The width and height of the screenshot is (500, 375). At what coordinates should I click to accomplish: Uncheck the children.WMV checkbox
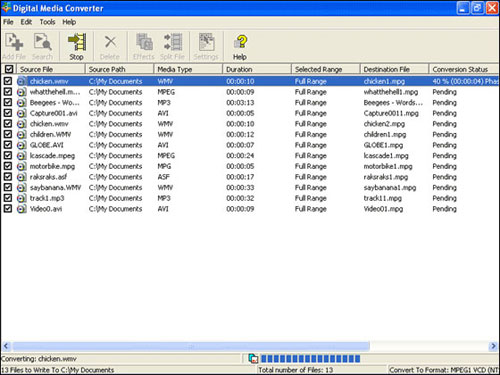[8, 134]
